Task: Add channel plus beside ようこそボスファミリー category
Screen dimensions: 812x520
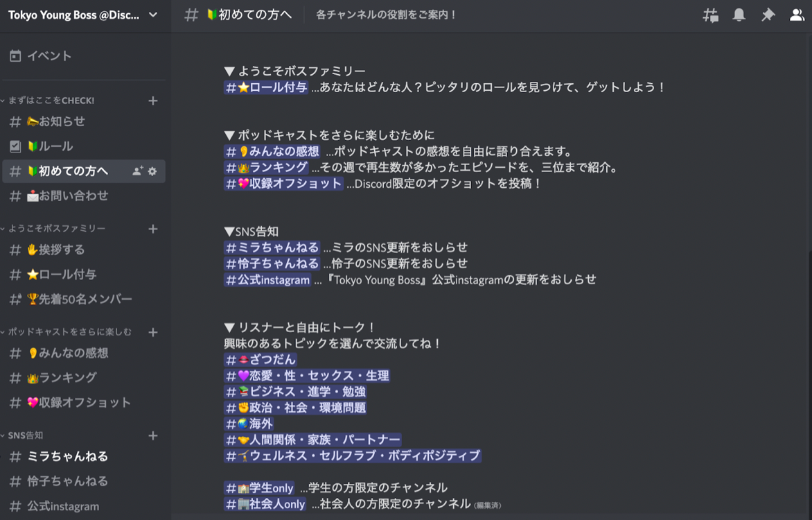Action: 152,229
